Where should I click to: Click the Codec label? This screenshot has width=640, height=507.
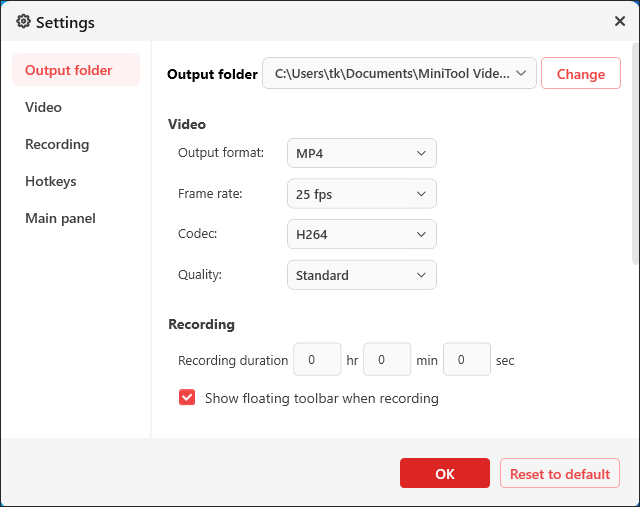point(198,234)
